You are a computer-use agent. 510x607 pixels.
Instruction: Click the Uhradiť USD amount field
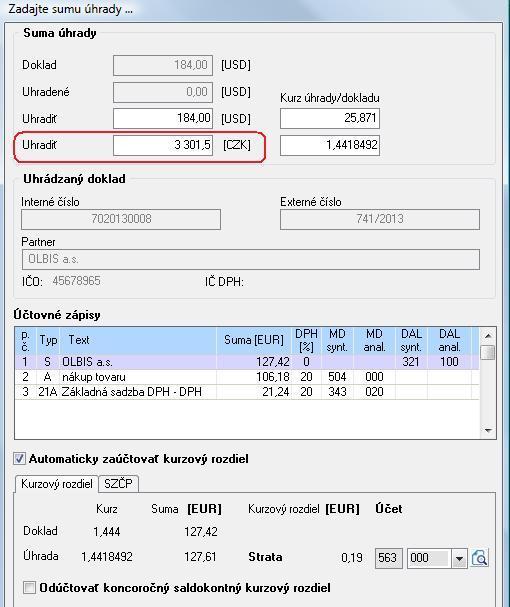coord(163,118)
